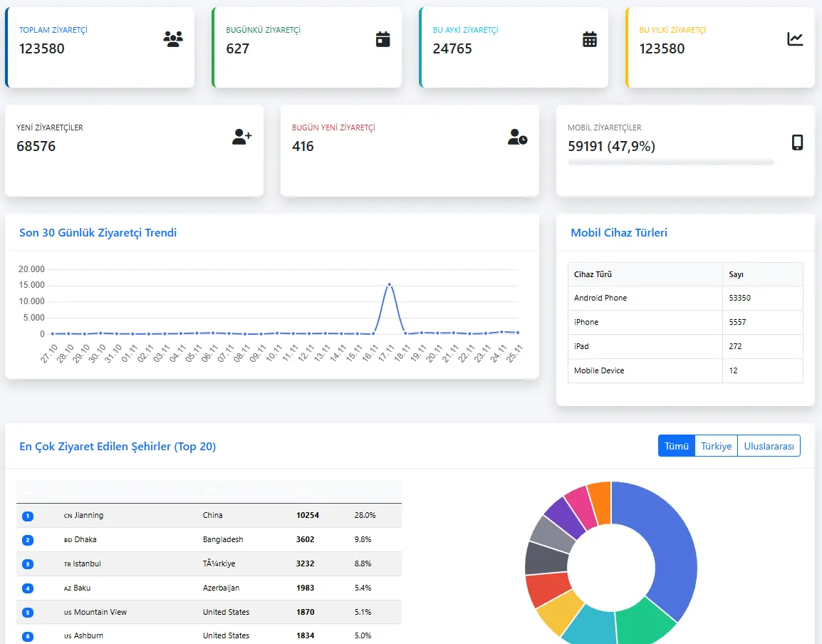Click the rank 1 badge beside Jianning
This screenshot has height=644, width=822.
click(28, 516)
